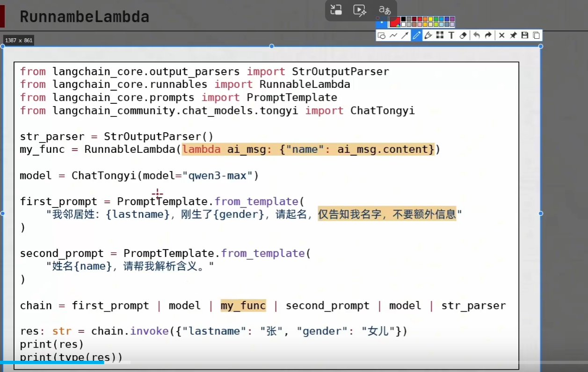Click the "qwen3-max" model string

[x=217, y=176]
